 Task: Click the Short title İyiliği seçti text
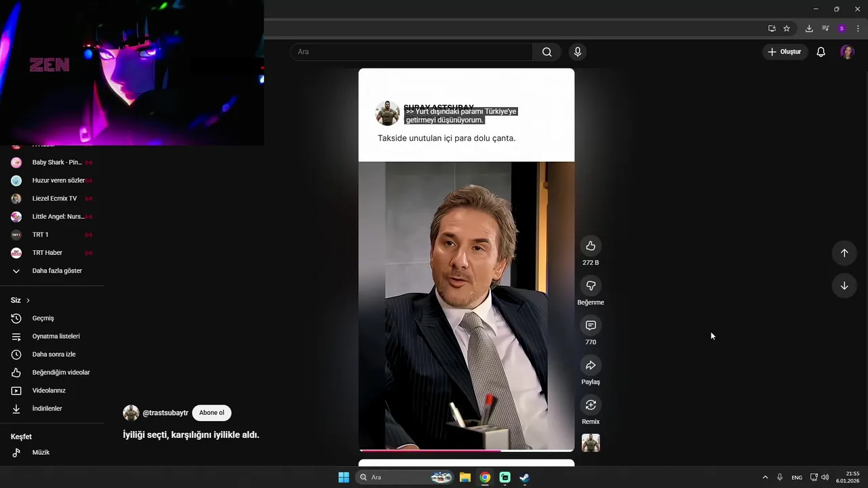click(191, 435)
